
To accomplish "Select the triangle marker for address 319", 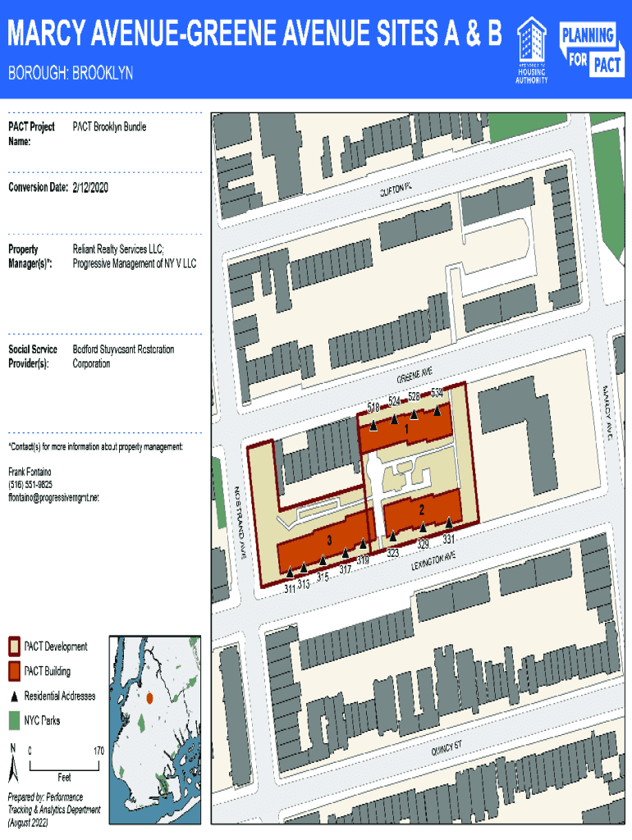I will coord(363,543).
